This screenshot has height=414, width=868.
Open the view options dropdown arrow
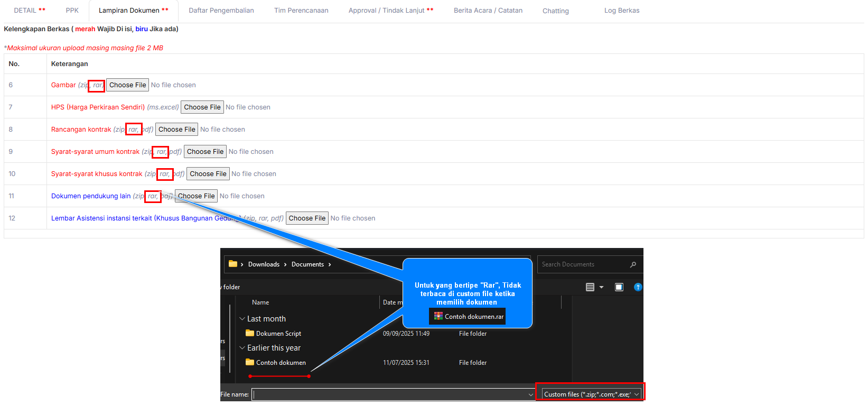pos(601,287)
